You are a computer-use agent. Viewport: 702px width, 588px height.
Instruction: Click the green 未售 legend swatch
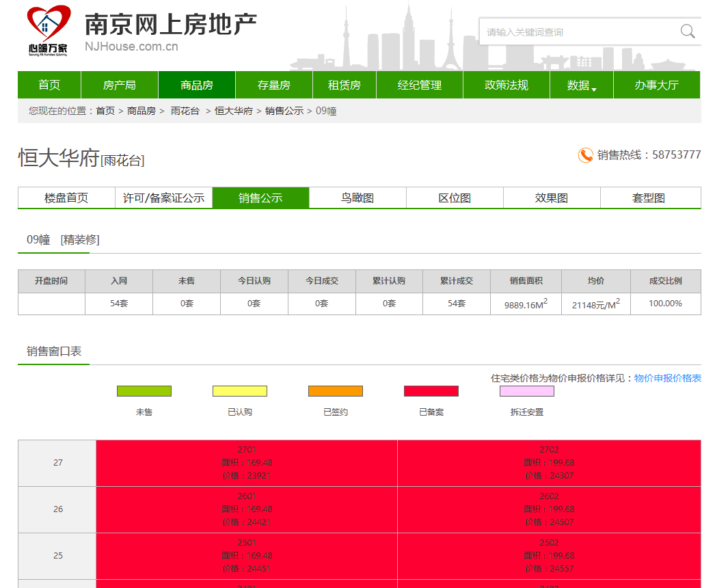tap(144, 391)
